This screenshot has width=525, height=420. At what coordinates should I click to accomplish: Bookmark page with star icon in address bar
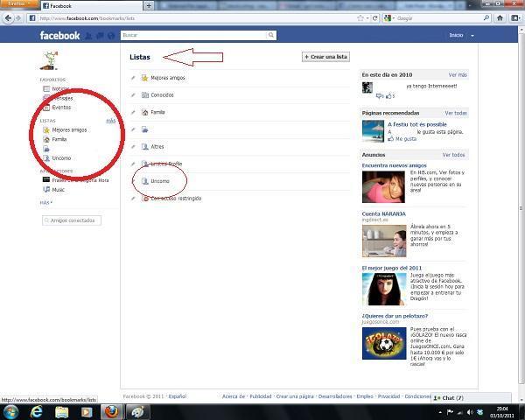click(x=360, y=18)
